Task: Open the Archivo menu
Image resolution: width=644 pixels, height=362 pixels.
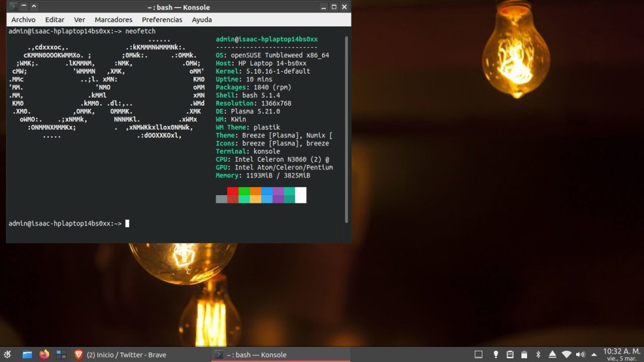Action: pos(23,20)
